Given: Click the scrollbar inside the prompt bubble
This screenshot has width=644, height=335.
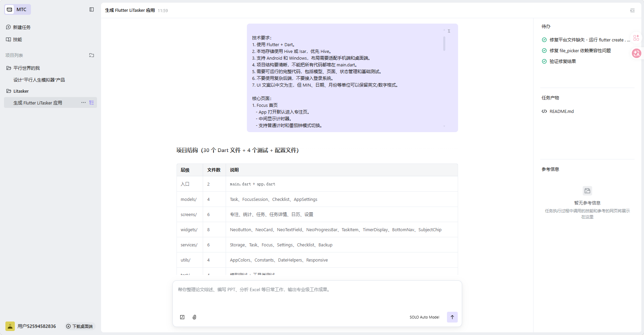Looking at the screenshot, I should pyautogui.click(x=444, y=44).
